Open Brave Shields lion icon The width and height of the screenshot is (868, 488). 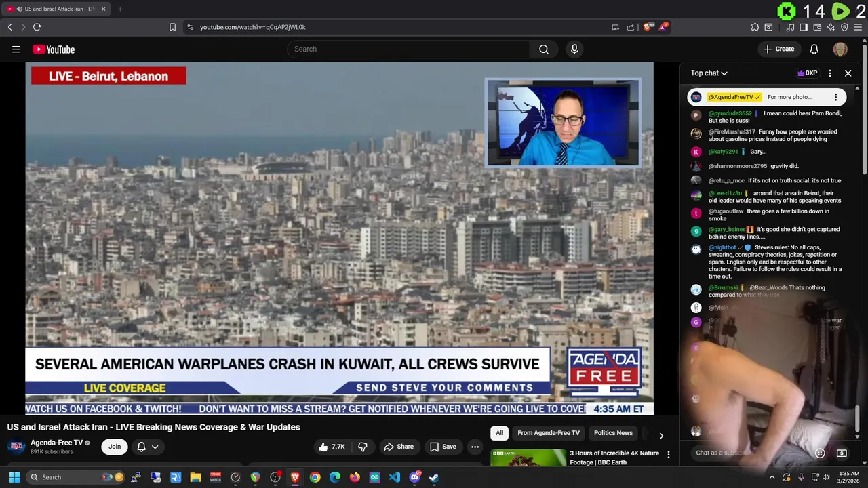(647, 27)
